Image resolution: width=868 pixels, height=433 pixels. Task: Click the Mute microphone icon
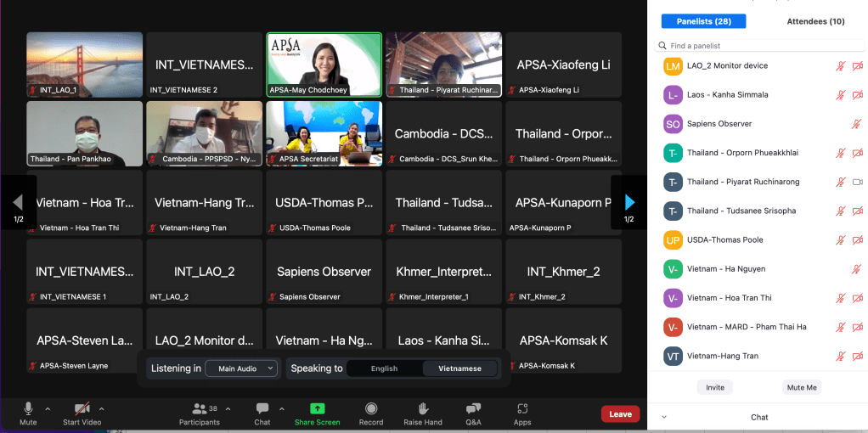[x=28, y=408]
